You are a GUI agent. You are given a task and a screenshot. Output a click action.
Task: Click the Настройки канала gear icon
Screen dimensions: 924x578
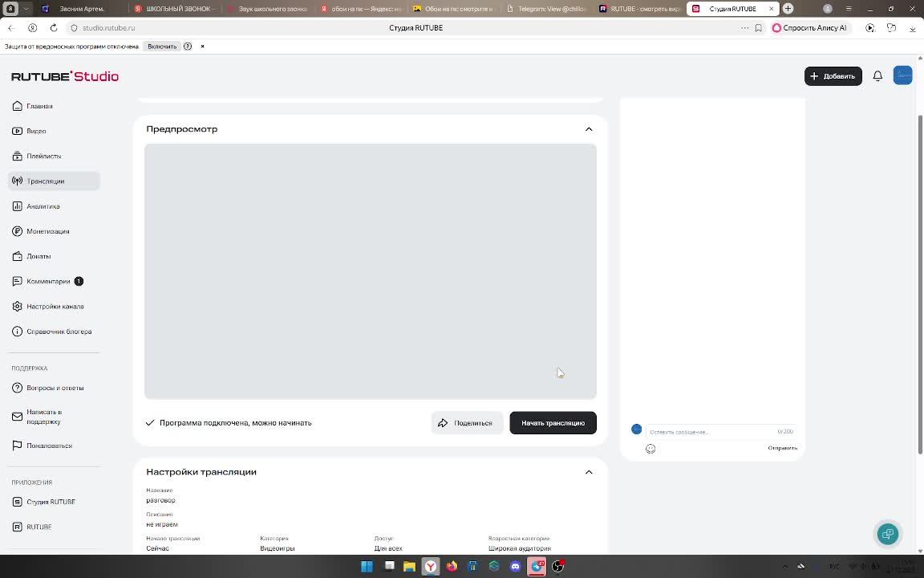tap(17, 307)
